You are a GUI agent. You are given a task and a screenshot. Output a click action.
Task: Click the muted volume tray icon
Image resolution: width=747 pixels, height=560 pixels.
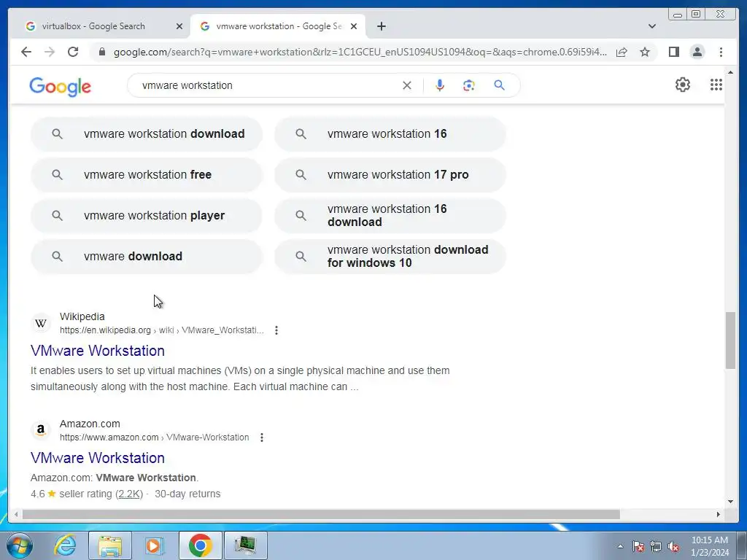[x=673, y=547]
